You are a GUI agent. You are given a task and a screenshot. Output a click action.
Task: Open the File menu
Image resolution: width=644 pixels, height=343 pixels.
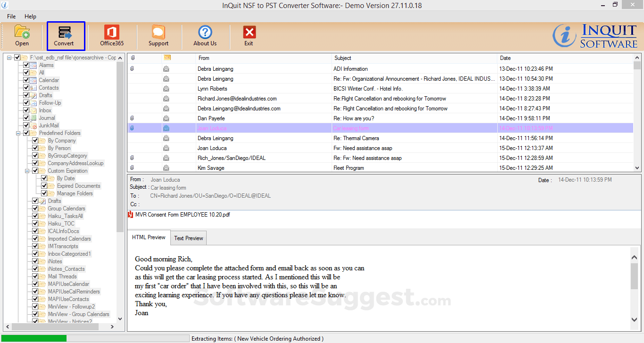point(11,16)
